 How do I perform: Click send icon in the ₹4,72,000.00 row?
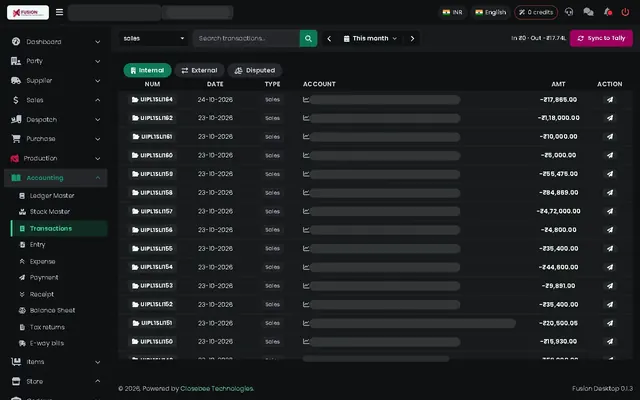click(x=609, y=211)
